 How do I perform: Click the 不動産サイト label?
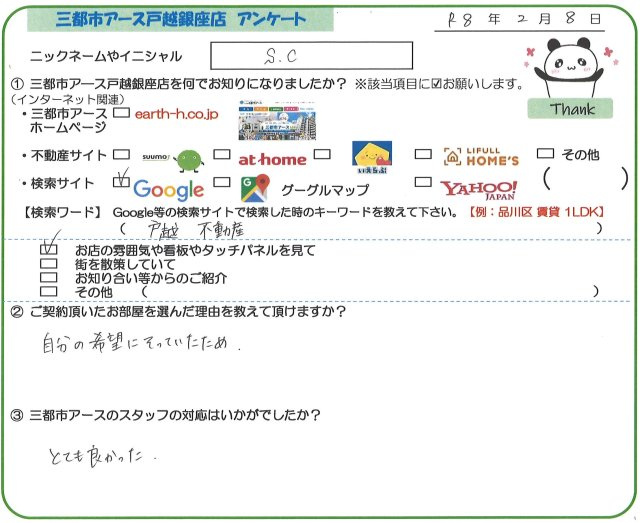(x=69, y=156)
